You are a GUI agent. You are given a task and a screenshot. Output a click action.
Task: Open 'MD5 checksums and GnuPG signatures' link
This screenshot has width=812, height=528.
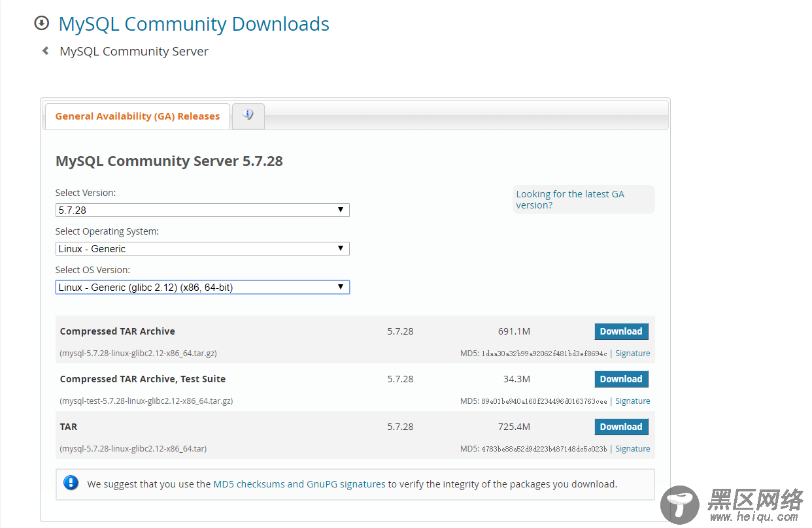tap(299, 484)
